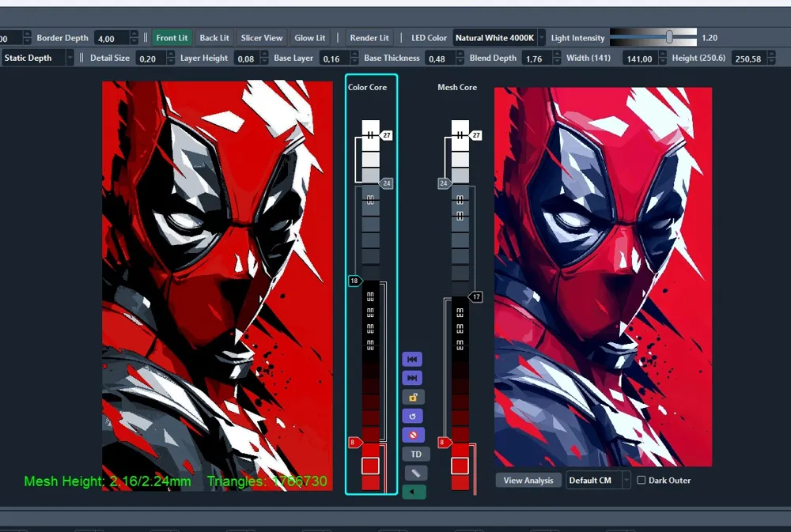Screen dimensions: 791x532
Task: Enable Back Lit mode
Action: point(214,37)
